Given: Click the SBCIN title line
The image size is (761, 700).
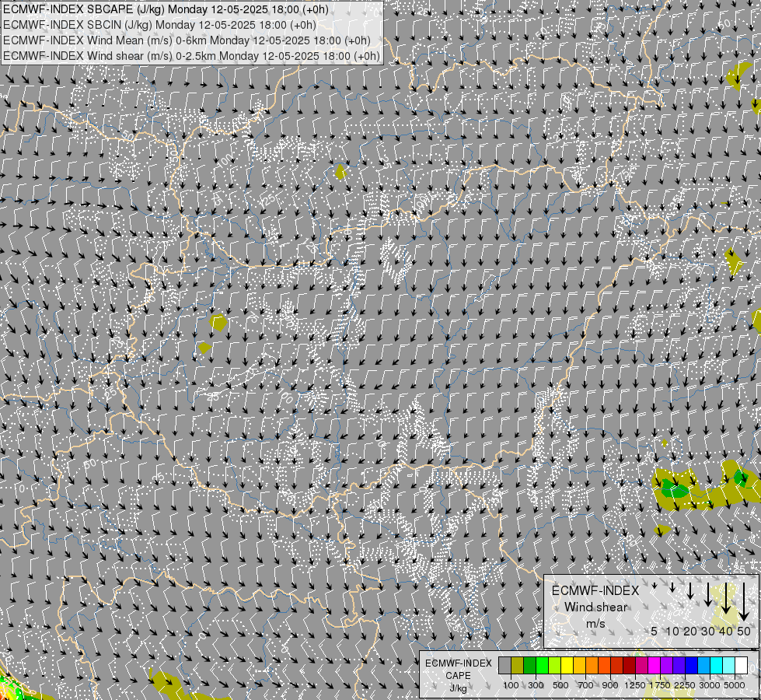Looking at the screenshot, I should [x=159, y=25].
